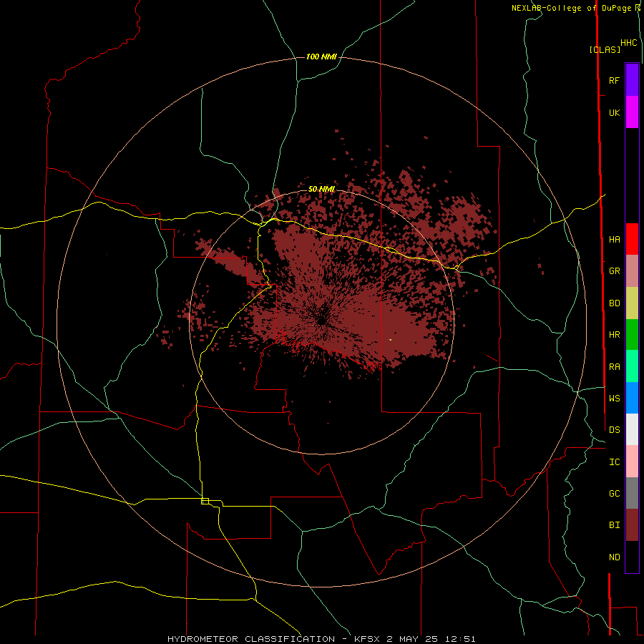Click the magenta UK legend color swatch
The image size is (644, 644).
click(x=632, y=112)
